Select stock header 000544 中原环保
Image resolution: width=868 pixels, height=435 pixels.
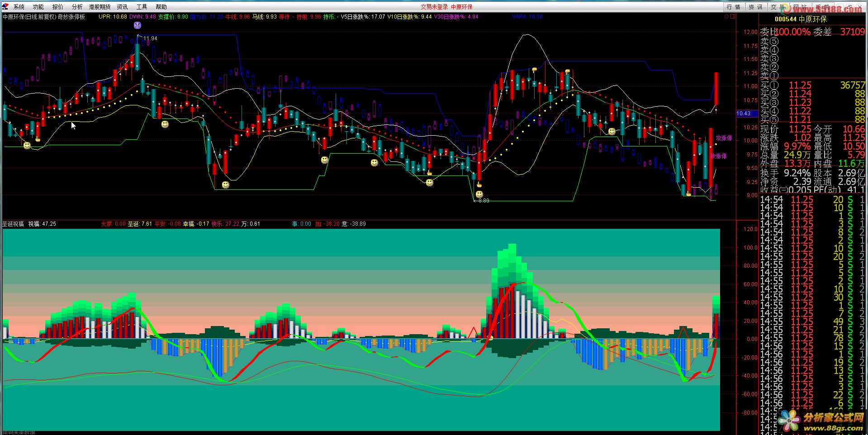(x=801, y=19)
